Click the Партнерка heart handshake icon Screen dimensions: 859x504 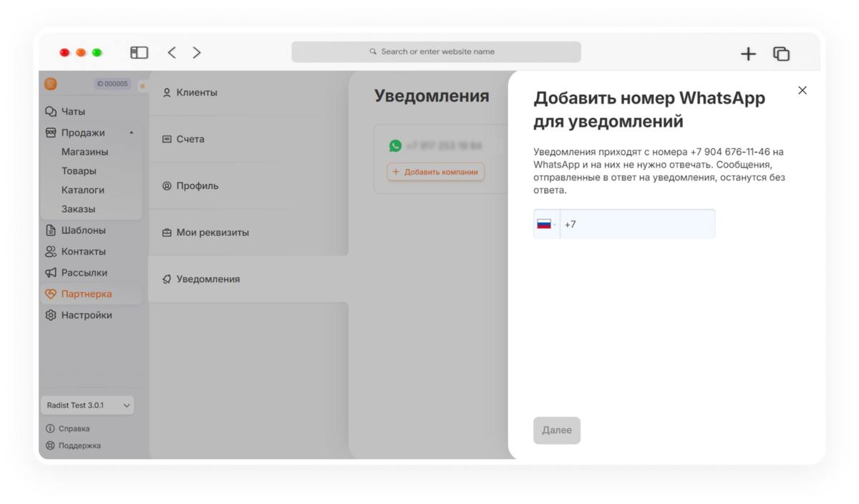click(x=51, y=294)
